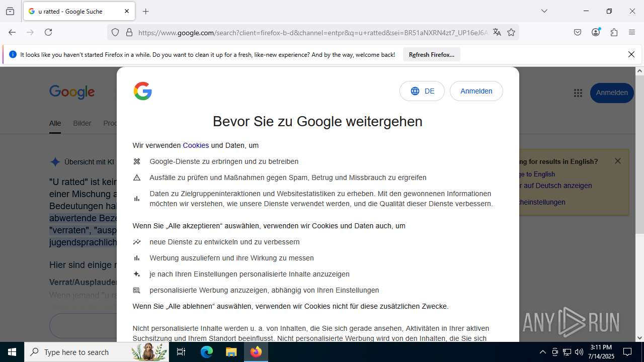Open clock showing 3:11 PM
The image size is (644, 362).
click(x=601, y=352)
